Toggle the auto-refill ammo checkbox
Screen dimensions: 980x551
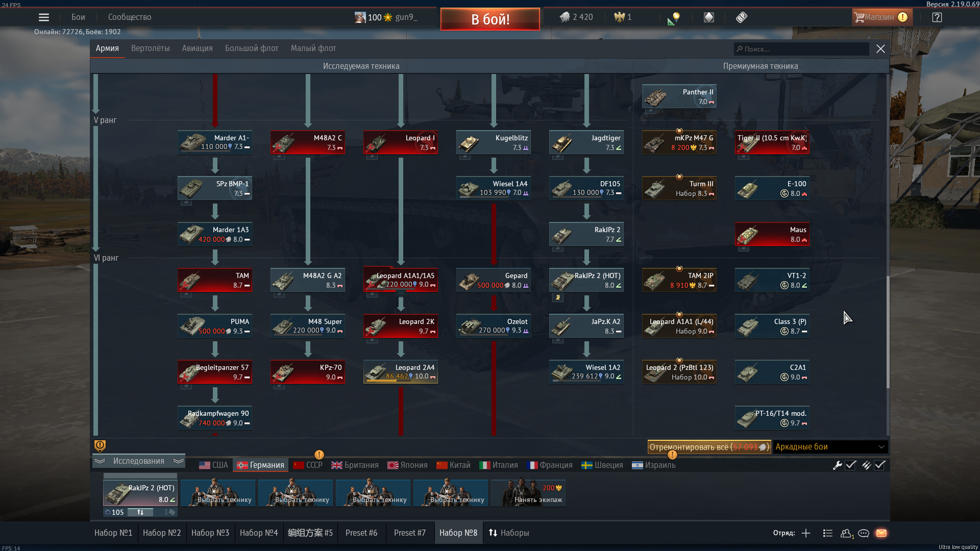(879, 465)
